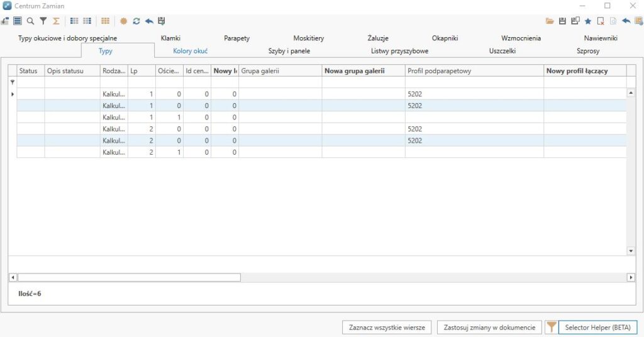
Task: Open the Klamki tab
Action: click(x=170, y=38)
